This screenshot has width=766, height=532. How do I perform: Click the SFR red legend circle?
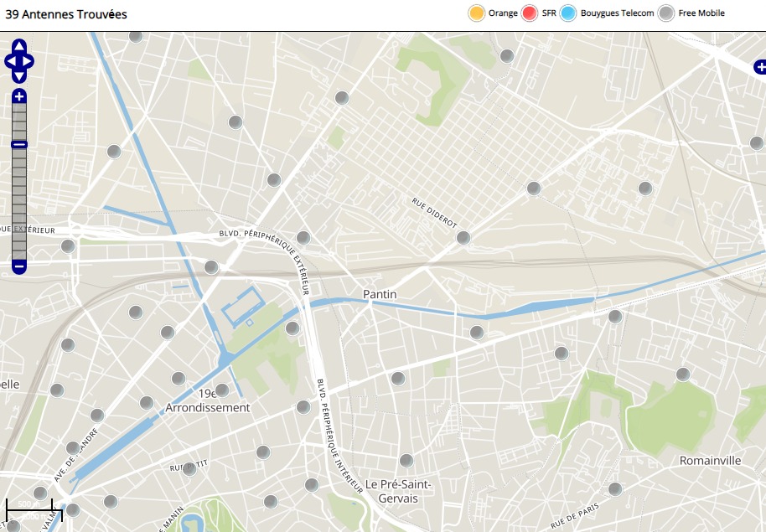pyautogui.click(x=530, y=13)
